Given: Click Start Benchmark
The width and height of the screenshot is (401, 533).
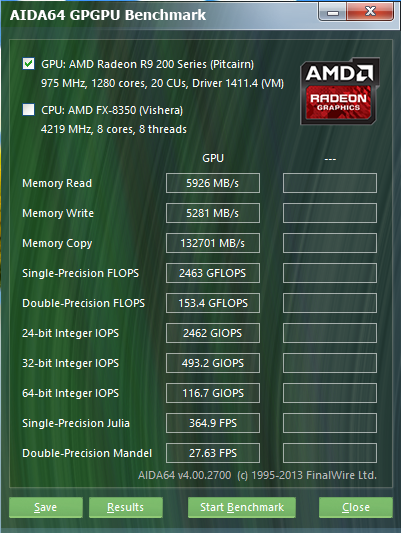Looking at the screenshot, I should [x=242, y=507].
